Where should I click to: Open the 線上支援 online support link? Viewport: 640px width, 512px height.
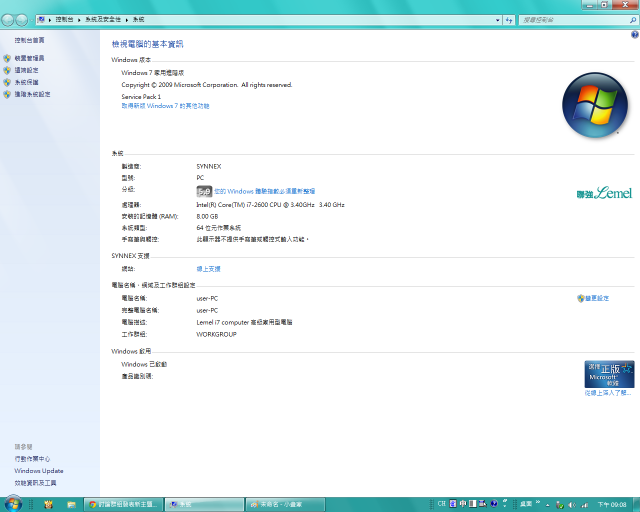(x=208, y=269)
